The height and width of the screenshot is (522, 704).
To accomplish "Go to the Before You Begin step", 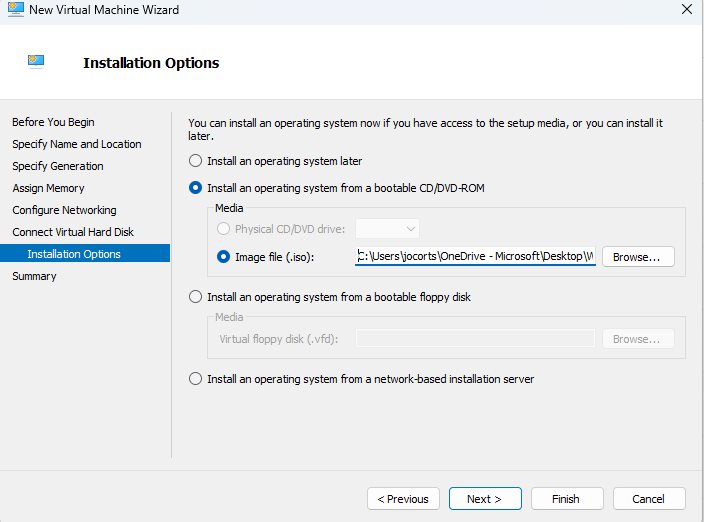I will (53, 122).
